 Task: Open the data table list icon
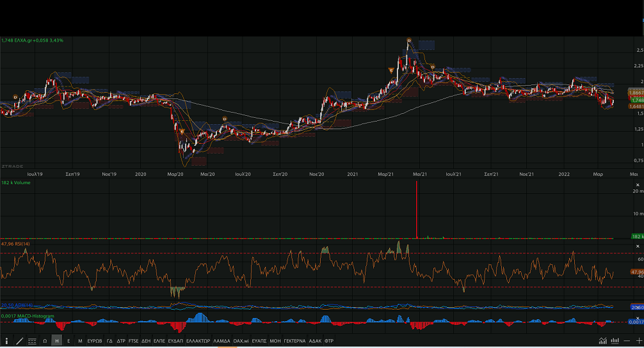tap(32, 342)
